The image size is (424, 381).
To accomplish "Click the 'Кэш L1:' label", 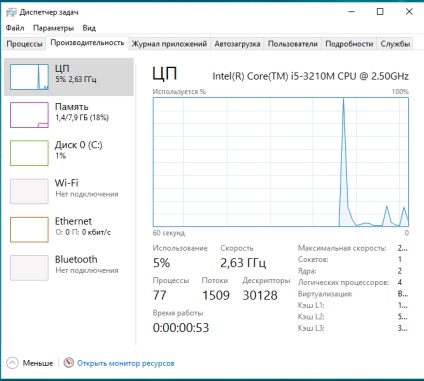I will 311,305.
